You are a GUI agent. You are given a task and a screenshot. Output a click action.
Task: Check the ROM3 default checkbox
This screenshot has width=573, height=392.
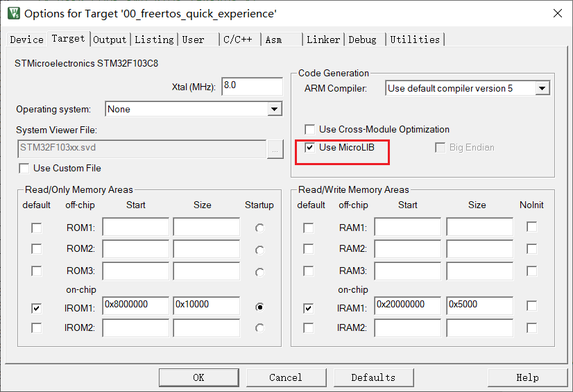pyautogui.click(x=37, y=271)
